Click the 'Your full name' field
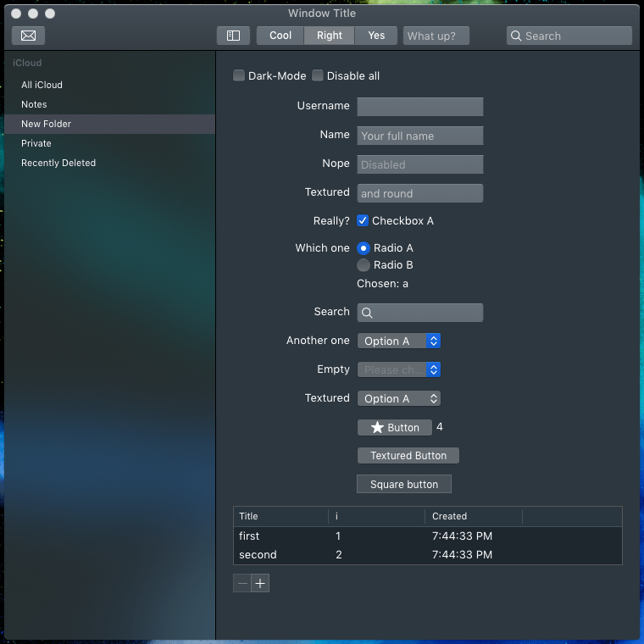644x644 pixels. coord(420,136)
